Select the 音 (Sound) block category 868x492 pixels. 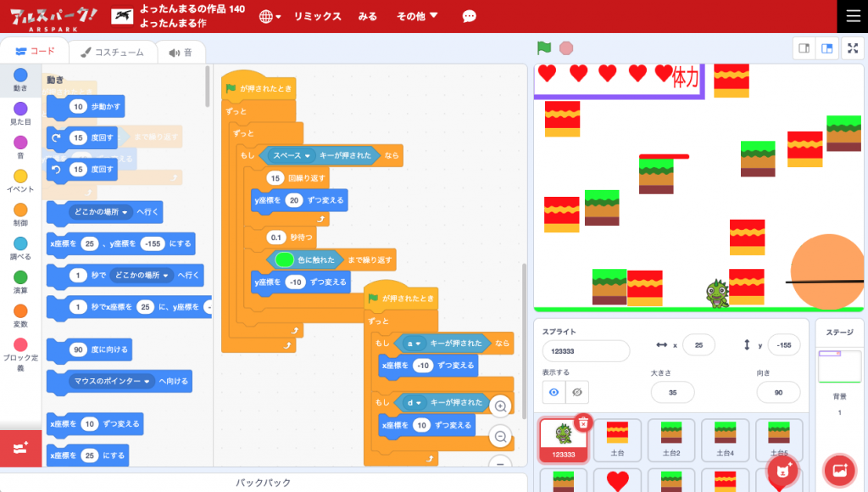[20, 147]
